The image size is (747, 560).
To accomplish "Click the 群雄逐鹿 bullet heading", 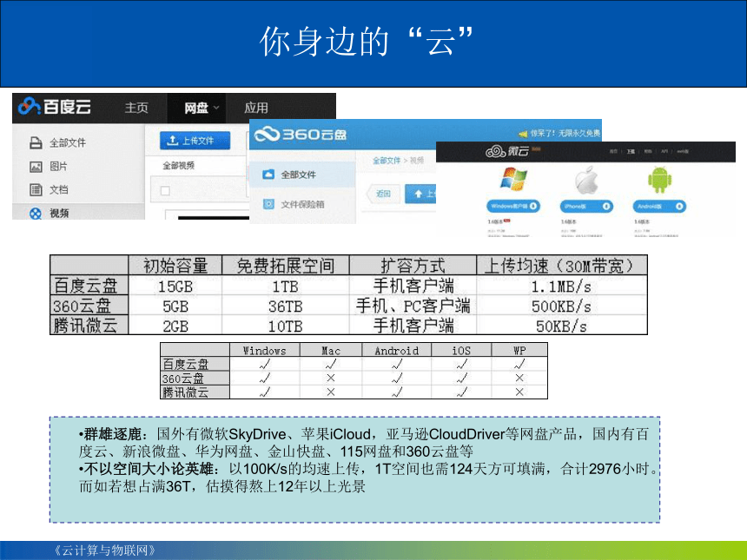I will 112,434.
